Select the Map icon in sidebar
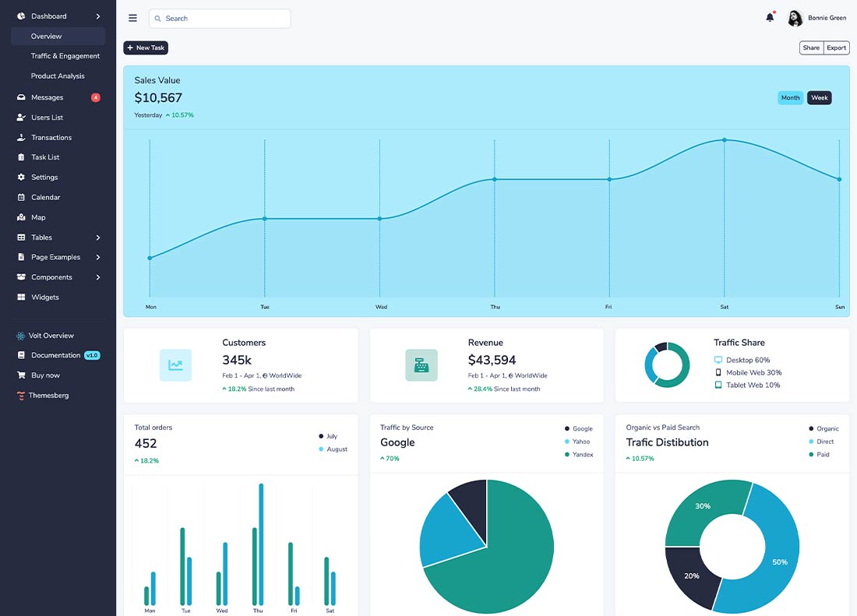Image resolution: width=857 pixels, height=616 pixels. 21,217
